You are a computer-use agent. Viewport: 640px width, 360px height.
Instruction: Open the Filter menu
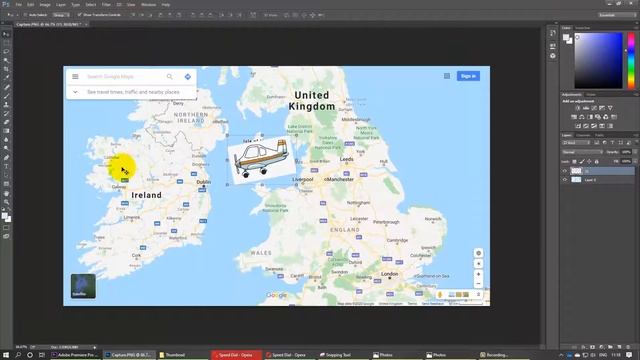(x=106, y=4)
